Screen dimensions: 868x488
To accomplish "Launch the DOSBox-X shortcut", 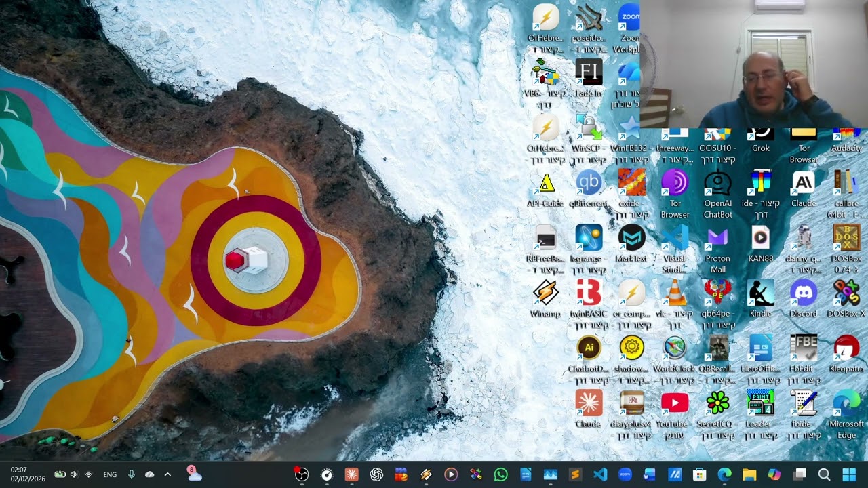I will tap(846, 293).
